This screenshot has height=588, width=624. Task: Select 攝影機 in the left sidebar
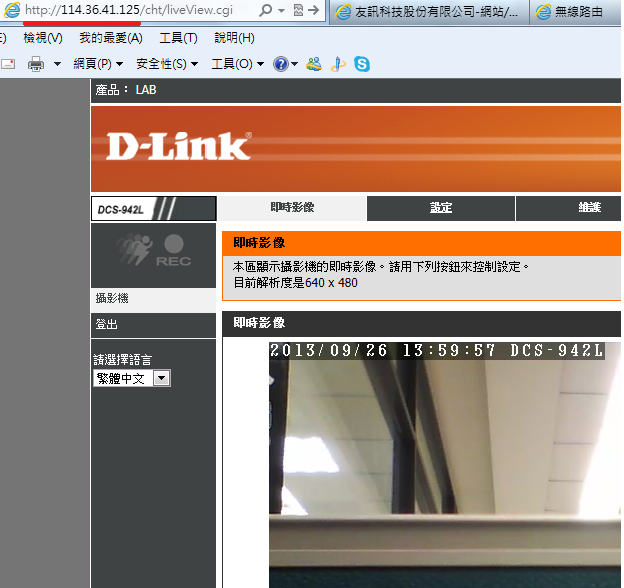coord(154,298)
